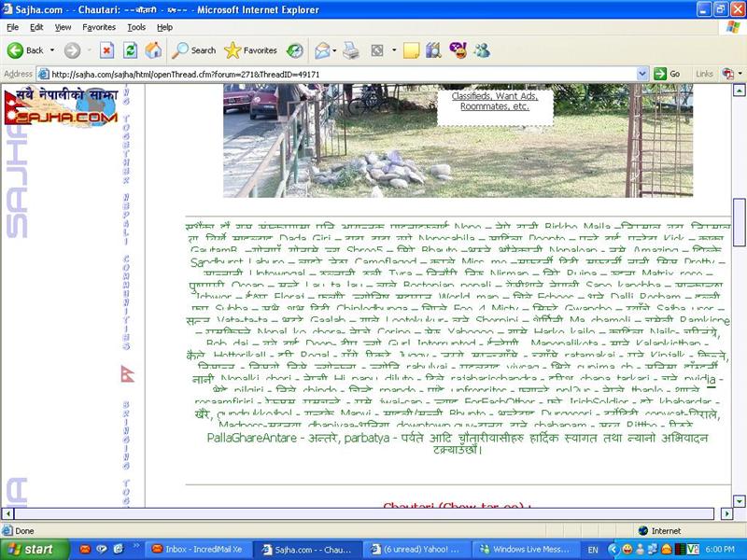Open the Favorites menu
Viewport: 747px width, 560px height.
(98, 27)
